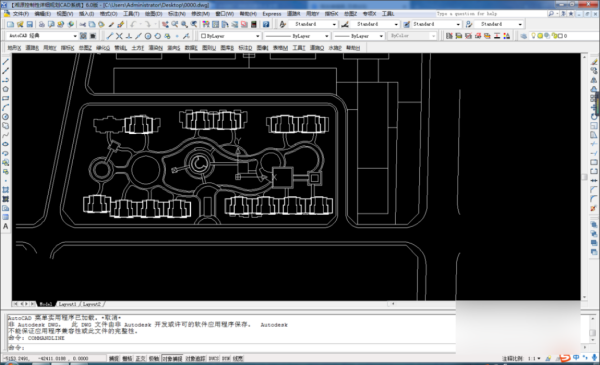Toggle DYN dynamic input in status bar
Image resolution: width=600 pixels, height=365 pixels.
click(226, 358)
